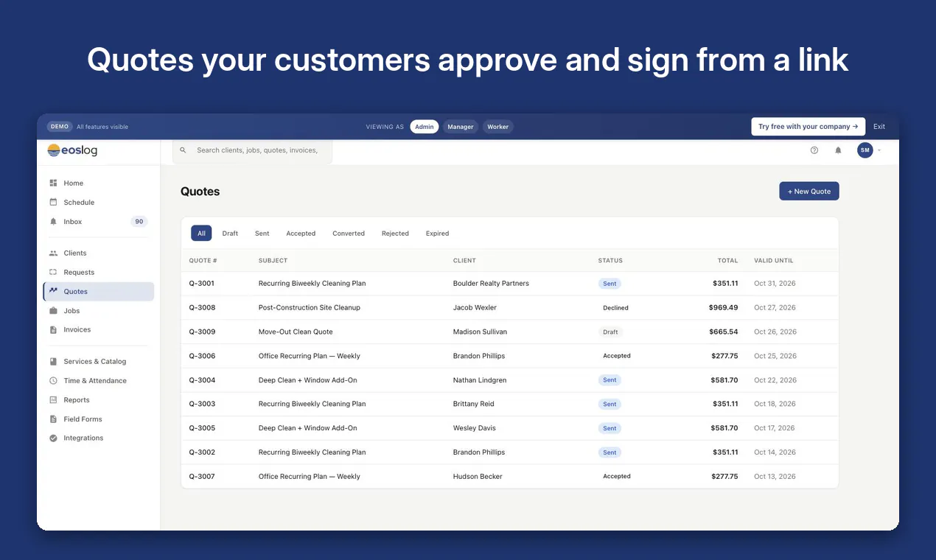Click Try free with your company button

(808, 127)
